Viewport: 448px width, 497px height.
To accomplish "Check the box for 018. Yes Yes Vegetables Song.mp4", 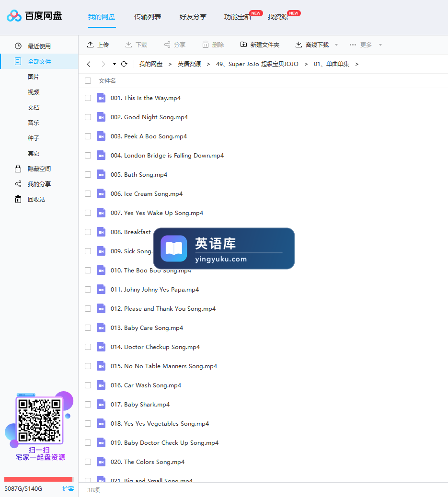I will [88, 423].
